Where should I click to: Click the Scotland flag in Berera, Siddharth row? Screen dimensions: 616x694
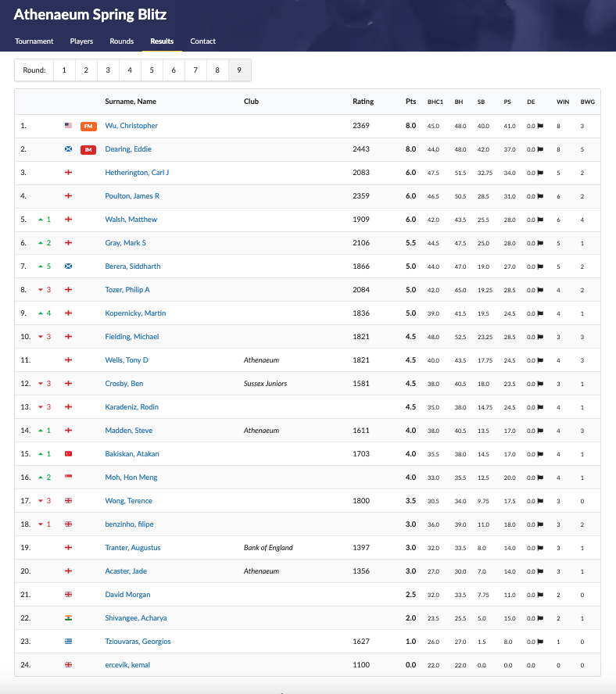pos(68,267)
